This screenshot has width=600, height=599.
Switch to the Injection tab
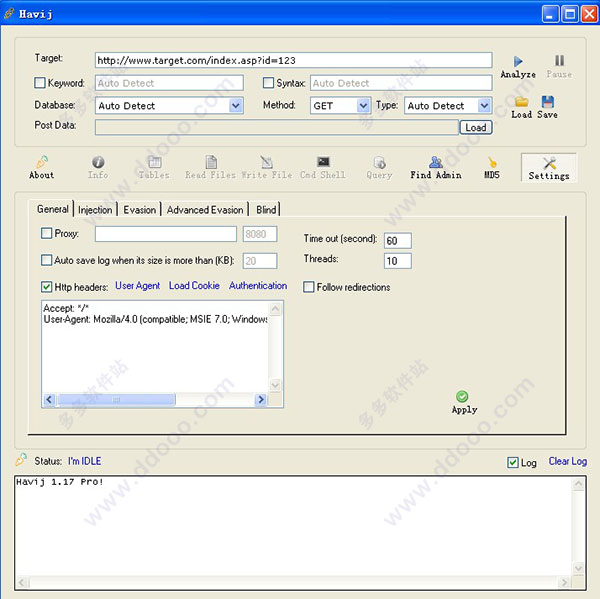(x=95, y=210)
